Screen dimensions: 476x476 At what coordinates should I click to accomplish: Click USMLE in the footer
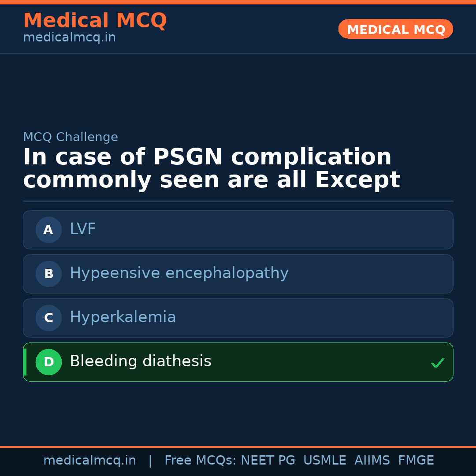tap(324, 461)
